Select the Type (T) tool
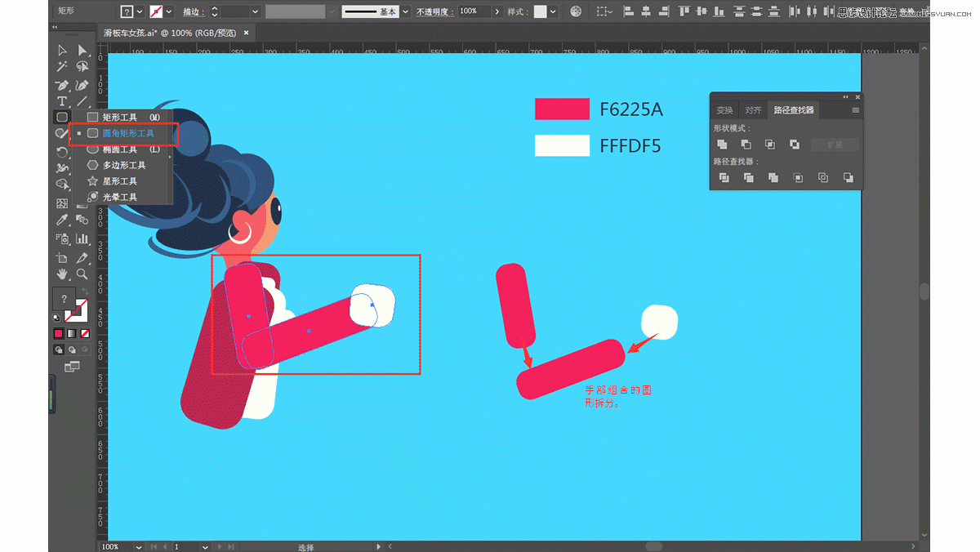The width and height of the screenshot is (980, 552). pyautogui.click(x=62, y=101)
